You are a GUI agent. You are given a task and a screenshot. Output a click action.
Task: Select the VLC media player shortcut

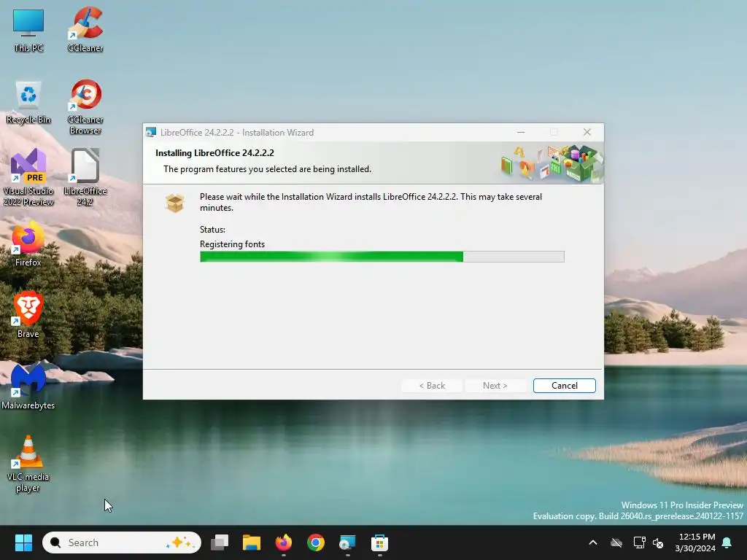coord(28,464)
